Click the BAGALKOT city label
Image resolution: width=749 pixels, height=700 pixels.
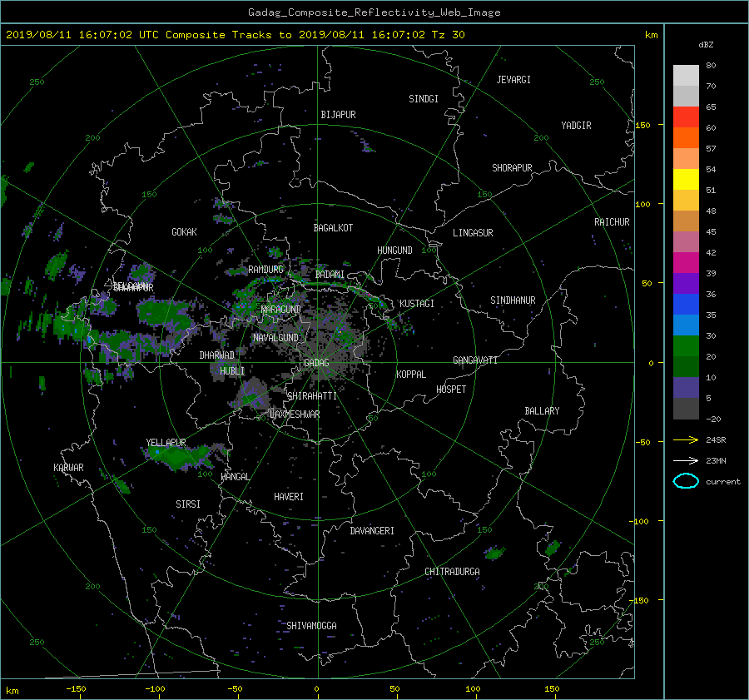[333, 228]
